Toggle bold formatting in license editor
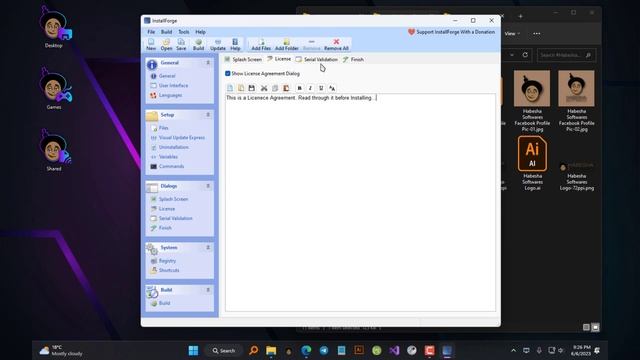 coord(299,88)
